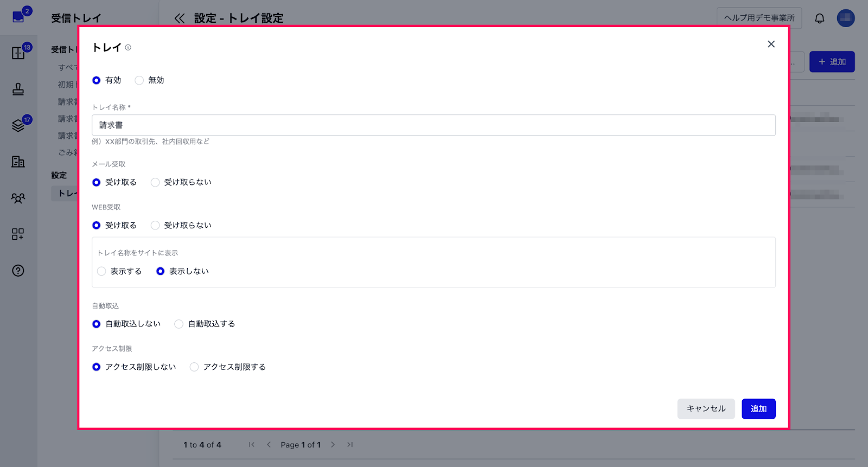Screen dimensions: 868x467
Task: Select アクセス制限する option
Action: point(194,367)
